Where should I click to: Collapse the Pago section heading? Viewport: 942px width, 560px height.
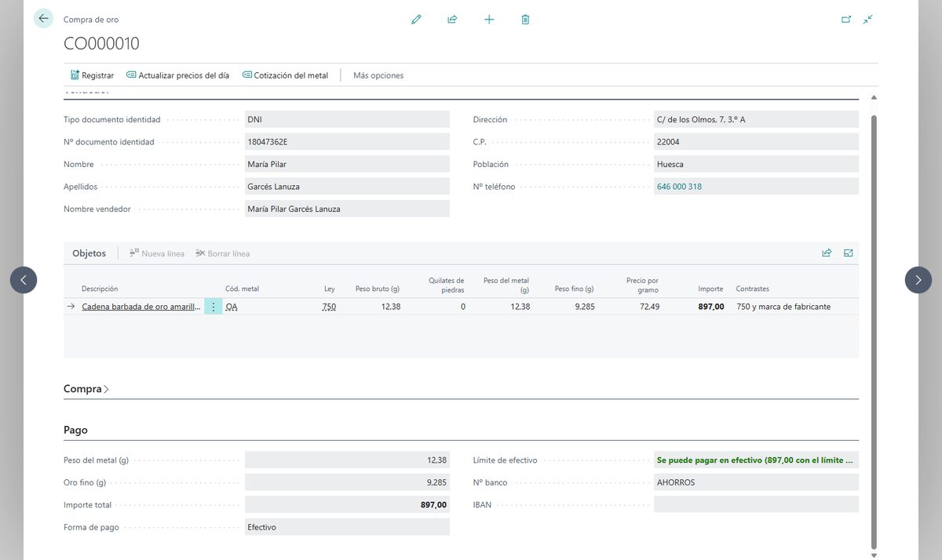pyautogui.click(x=75, y=430)
